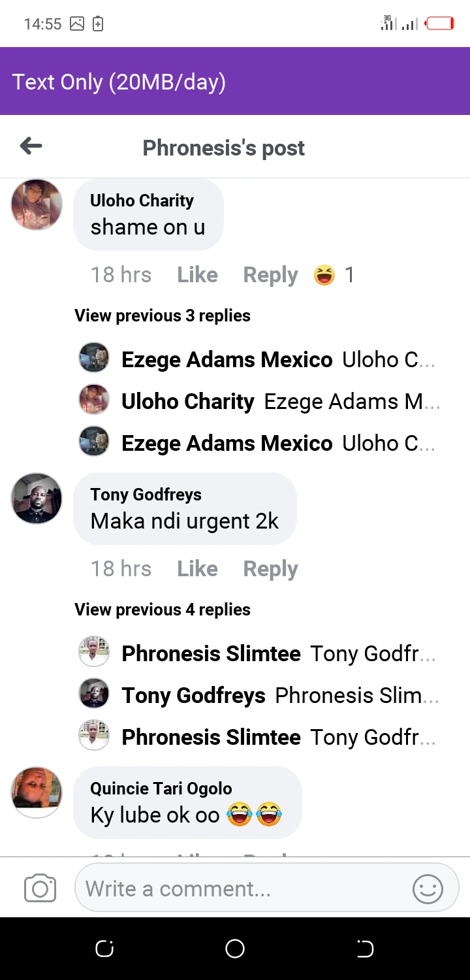Open the first Phronesis Slimtee reply
This screenshot has height=980, width=470.
(257, 653)
